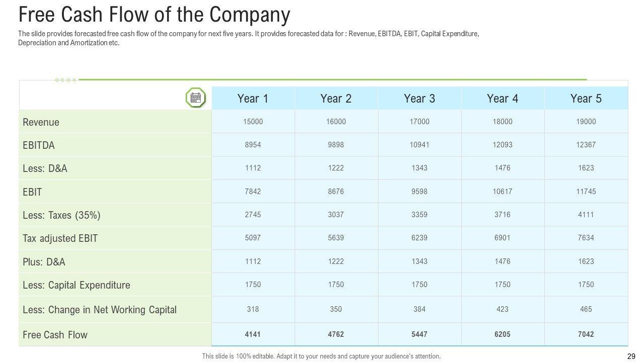644x362 pixels.
Task: Select the Year 3 column header
Action: [419, 99]
